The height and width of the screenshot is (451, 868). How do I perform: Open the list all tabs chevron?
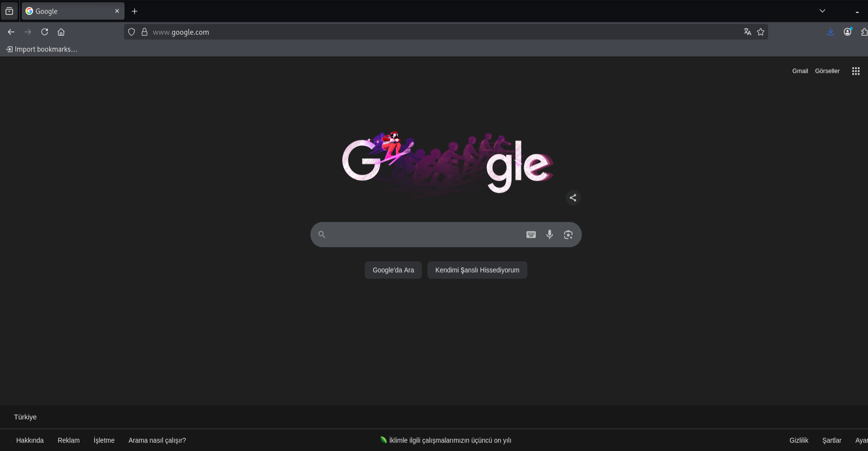tap(822, 11)
